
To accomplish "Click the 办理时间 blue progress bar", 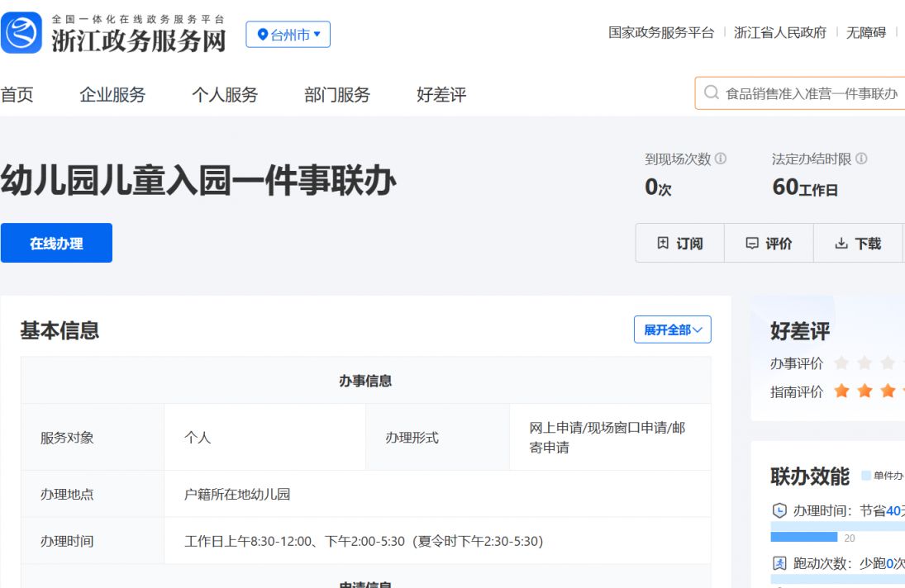I will 804,538.
